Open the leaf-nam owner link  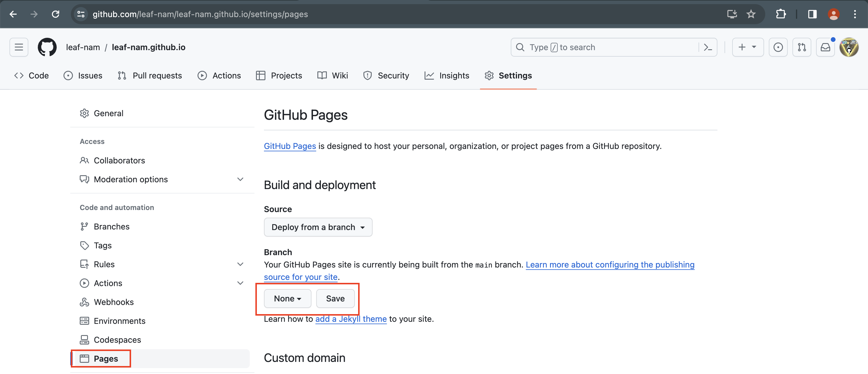(x=83, y=47)
